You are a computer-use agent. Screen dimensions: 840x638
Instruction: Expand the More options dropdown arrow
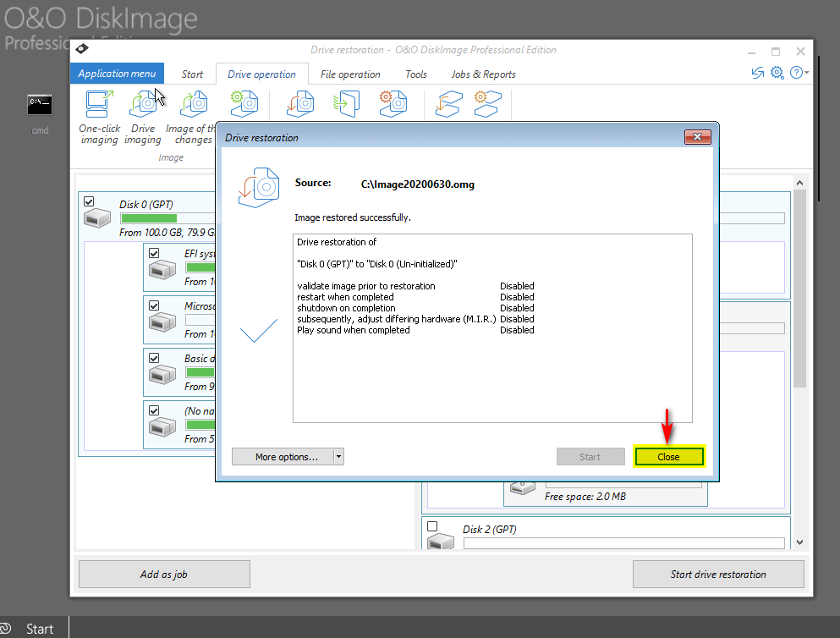pyautogui.click(x=338, y=456)
